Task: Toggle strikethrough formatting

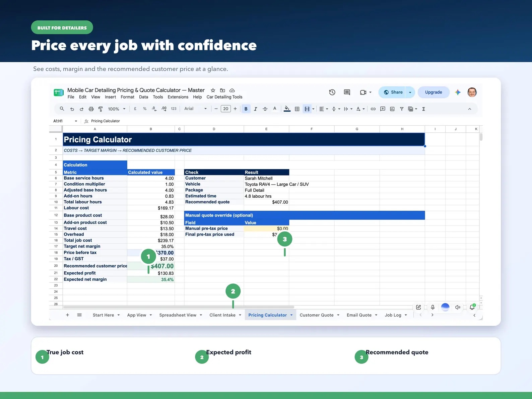Action: (x=265, y=109)
